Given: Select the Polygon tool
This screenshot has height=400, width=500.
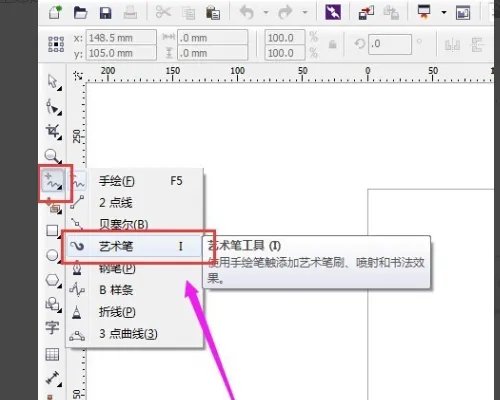Looking at the screenshot, I should 53,280.
